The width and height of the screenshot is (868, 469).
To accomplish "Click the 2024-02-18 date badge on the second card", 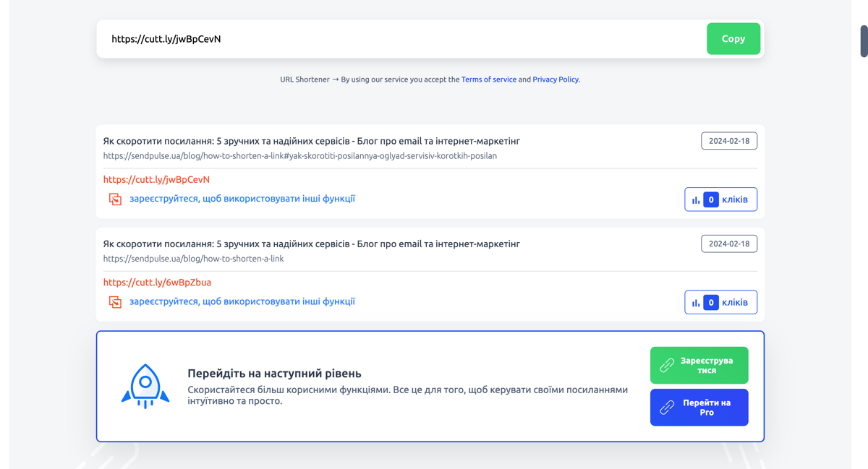I will [728, 244].
